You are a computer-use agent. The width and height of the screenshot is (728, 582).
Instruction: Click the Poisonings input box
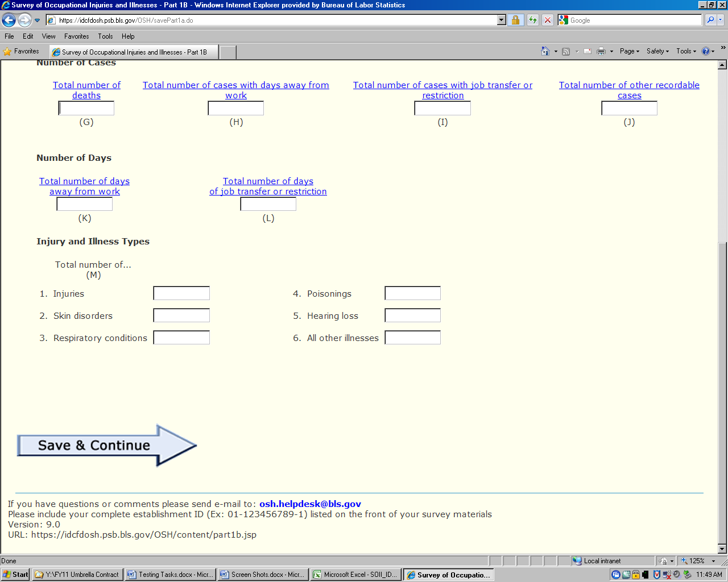pyautogui.click(x=413, y=293)
